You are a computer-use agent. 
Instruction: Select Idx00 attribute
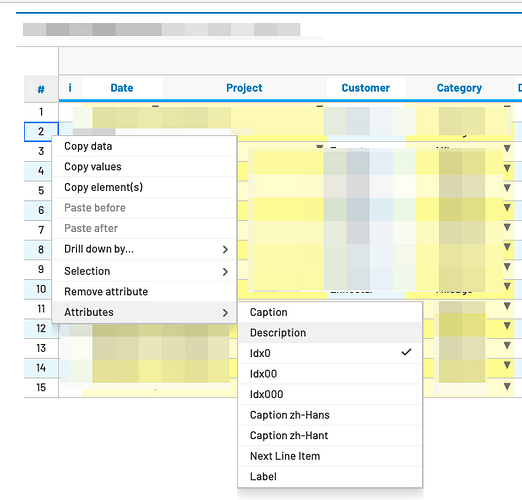[330, 374]
